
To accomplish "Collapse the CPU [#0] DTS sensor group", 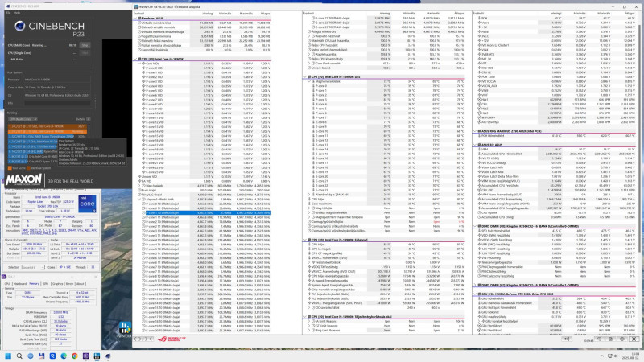I will [x=305, y=76].
